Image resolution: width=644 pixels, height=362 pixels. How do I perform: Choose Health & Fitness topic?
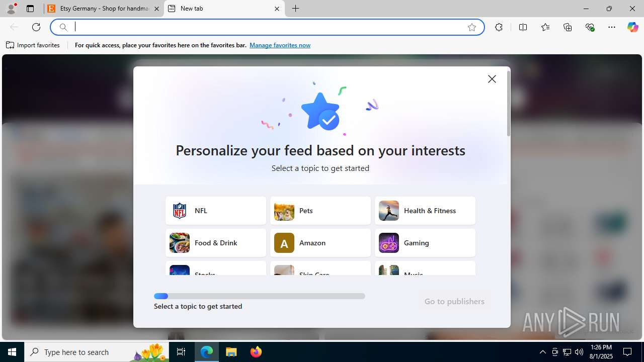pos(425,211)
